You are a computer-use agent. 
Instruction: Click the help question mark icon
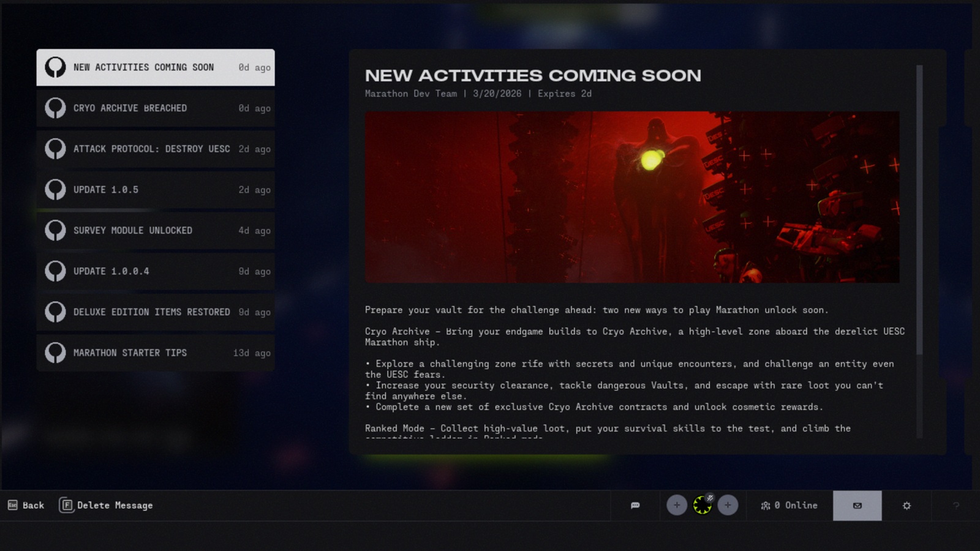[956, 505]
